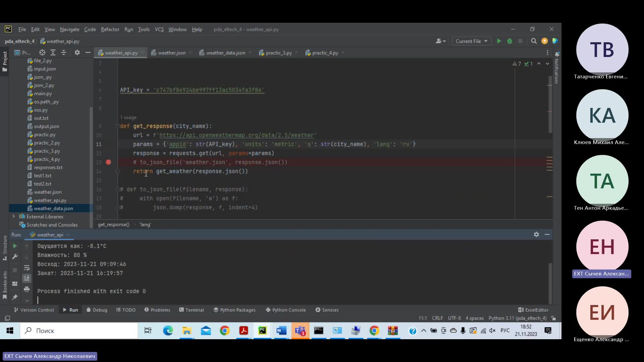Open Microsoft Edge from taskbar
The image size is (644, 362).
coord(168,331)
